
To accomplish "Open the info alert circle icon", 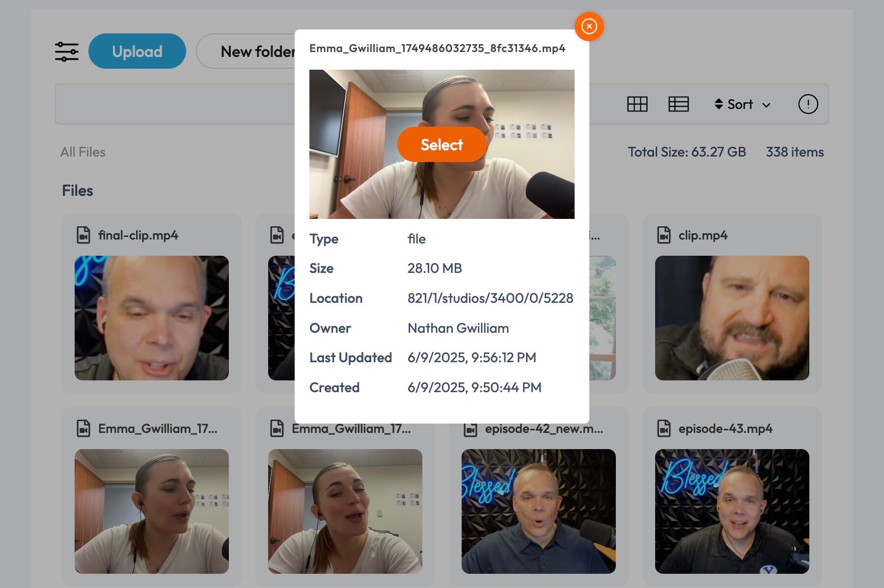I will coord(808,104).
